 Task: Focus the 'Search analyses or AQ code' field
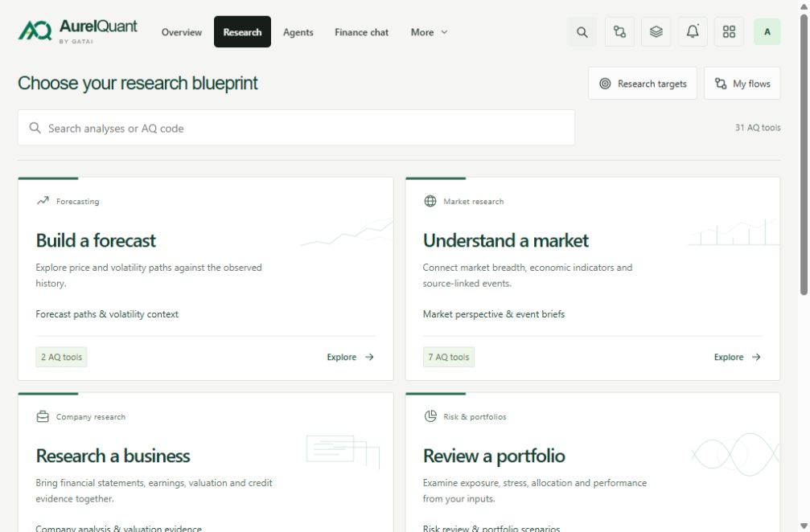(x=296, y=128)
